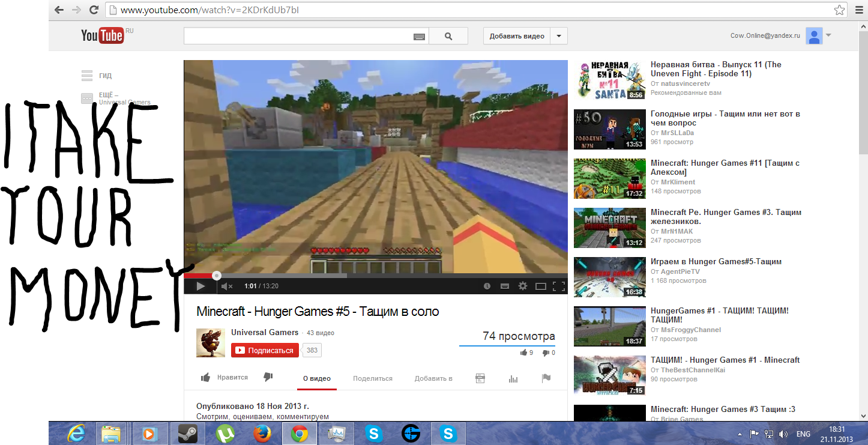Open the player settings gear
This screenshot has height=445, width=868.
click(x=523, y=286)
